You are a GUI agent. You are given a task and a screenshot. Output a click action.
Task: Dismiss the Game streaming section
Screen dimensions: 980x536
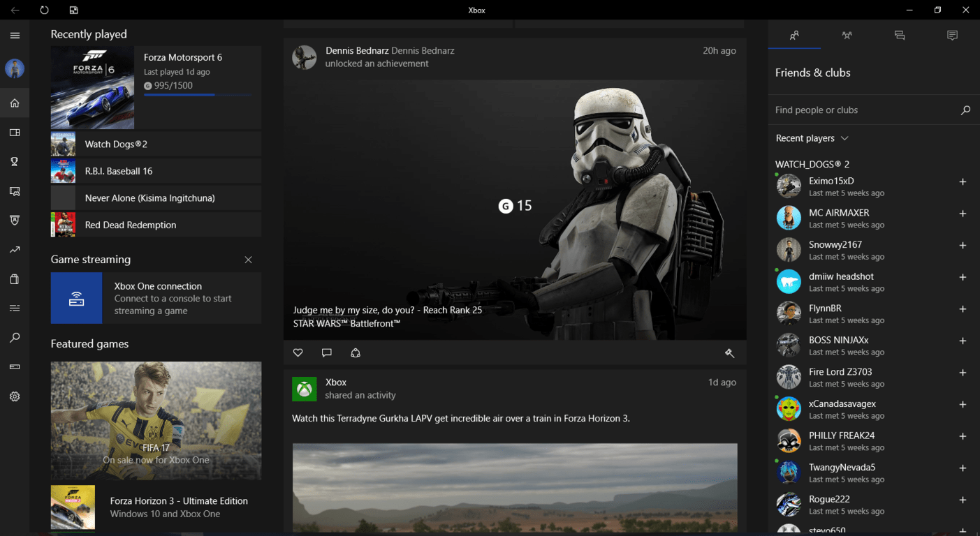(248, 260)
